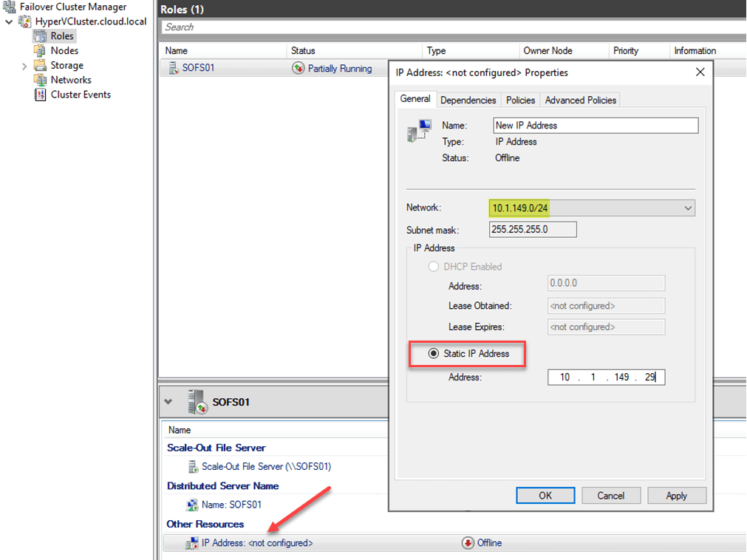Click the Distributed Server Name group heading
747x560 pixels.
tap(223, 485)
